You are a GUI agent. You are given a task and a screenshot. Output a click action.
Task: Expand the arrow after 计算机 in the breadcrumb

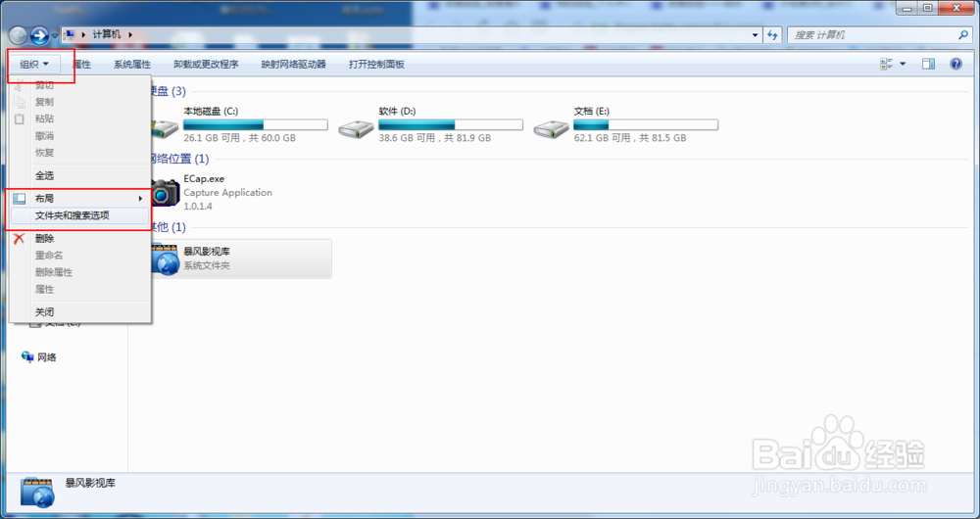pyautogui.click(x=130, y=35)
